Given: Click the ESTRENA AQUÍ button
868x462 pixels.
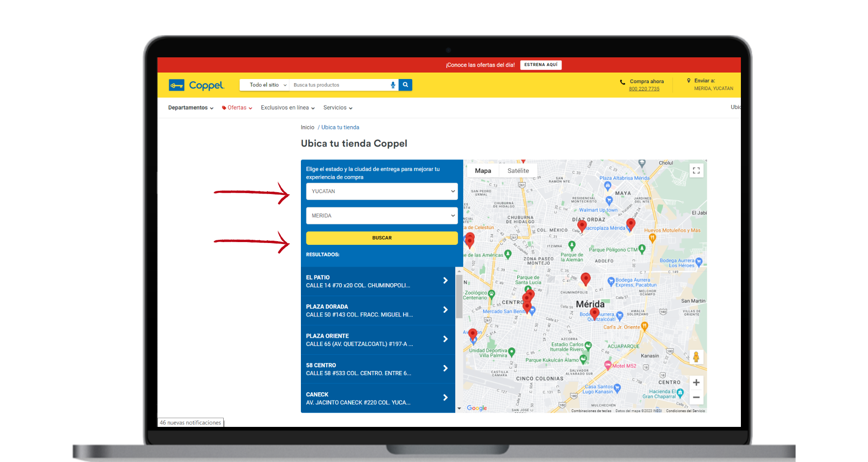Looking at the screenshot, I should click(541, 65).
